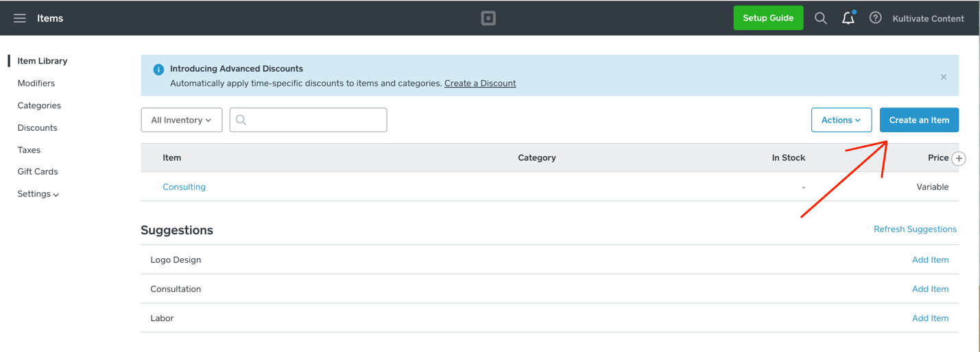This screenshot has height=352, width=980.
Task: Follow the Create a Discount link
Action: tap(480, 83)
